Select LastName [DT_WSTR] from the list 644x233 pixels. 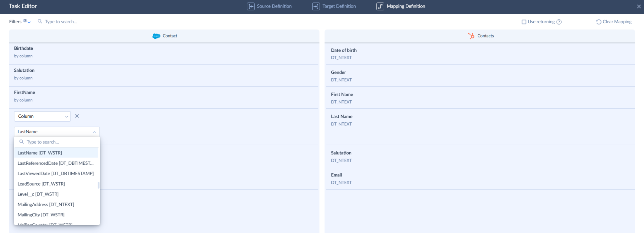(x=40, y=153)
